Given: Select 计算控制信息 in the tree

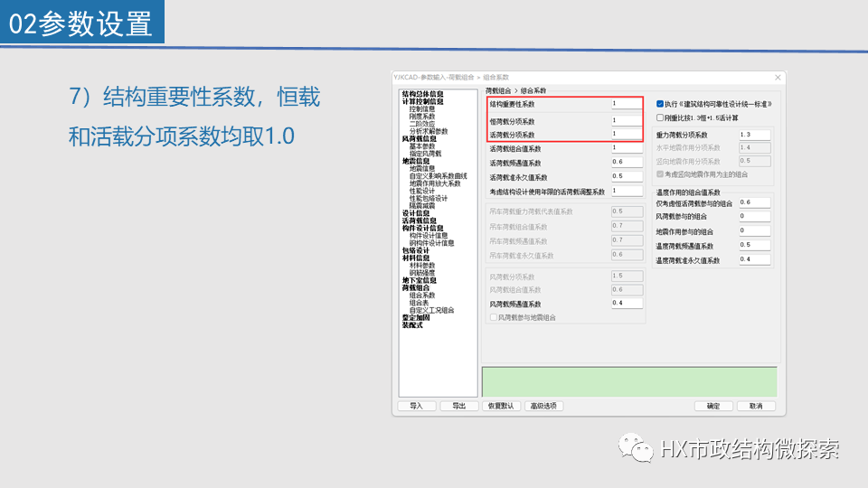Looking at the screenshot, I should pos(423,101).
